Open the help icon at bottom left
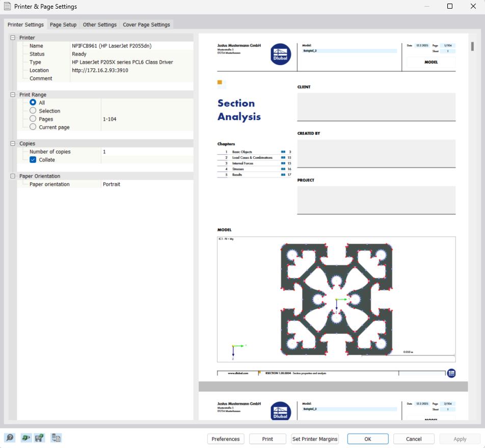The height and width of the screenshot is (448, 485). coord(10,437)
